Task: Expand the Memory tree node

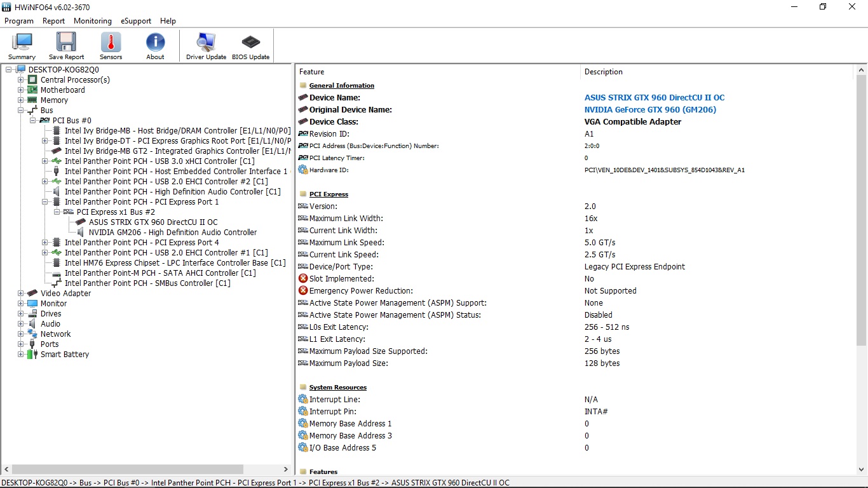Action: tap(21, 100)
